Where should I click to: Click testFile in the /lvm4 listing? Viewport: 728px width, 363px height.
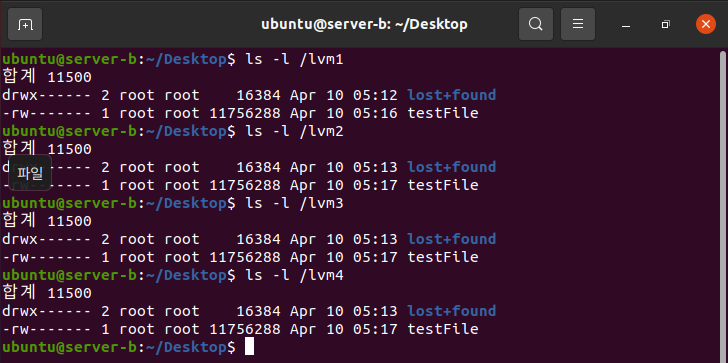443,329
